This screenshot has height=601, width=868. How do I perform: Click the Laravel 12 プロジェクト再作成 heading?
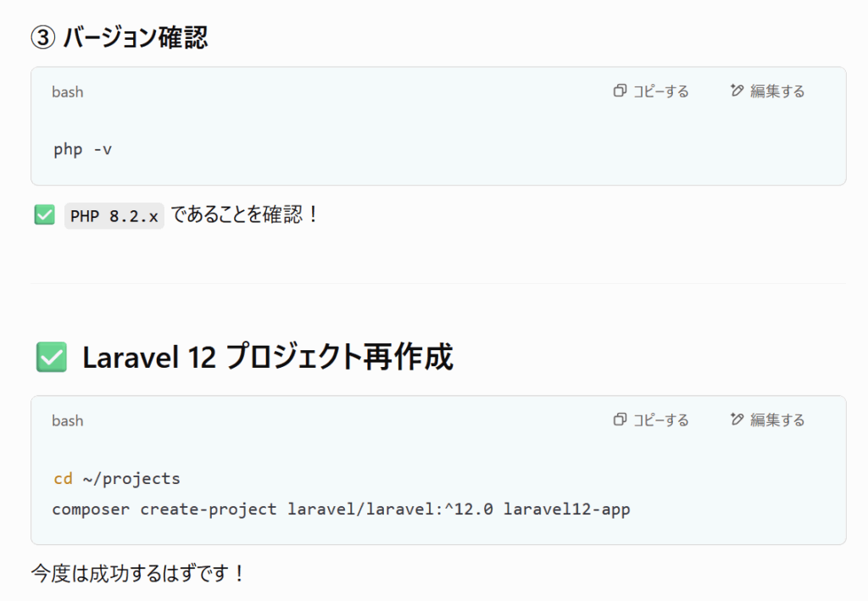(268, 357)
